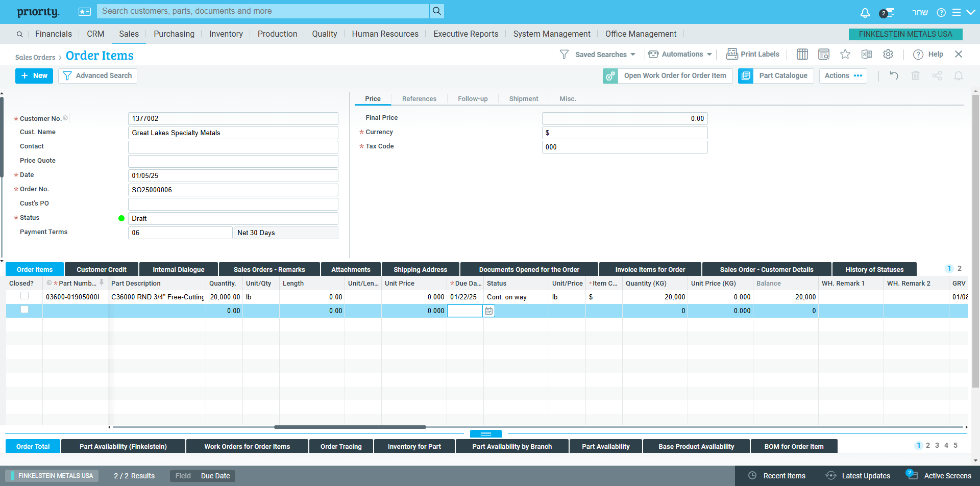Click the form design view icon
The image size is (980, 486).
[x=824, y=54]
